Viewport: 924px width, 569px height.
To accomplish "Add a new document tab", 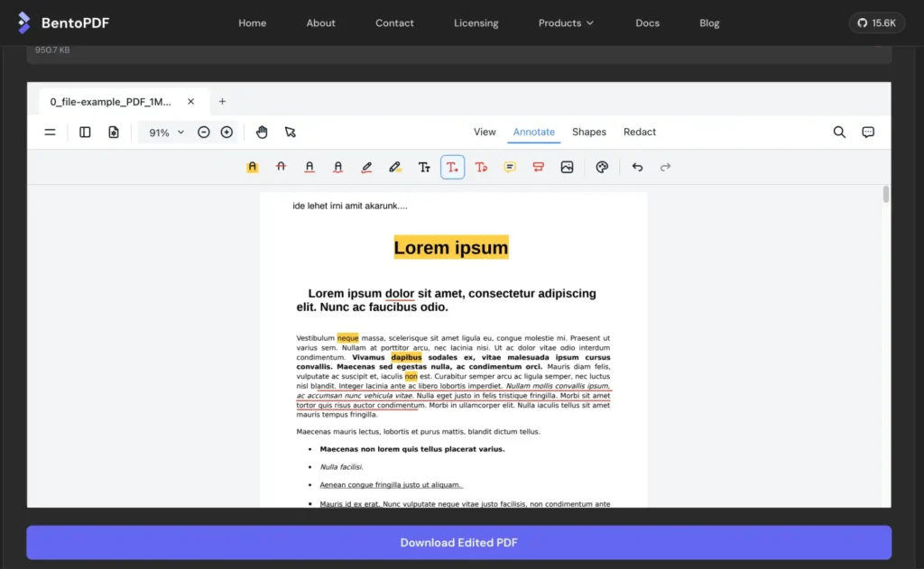I will (222, 101).
